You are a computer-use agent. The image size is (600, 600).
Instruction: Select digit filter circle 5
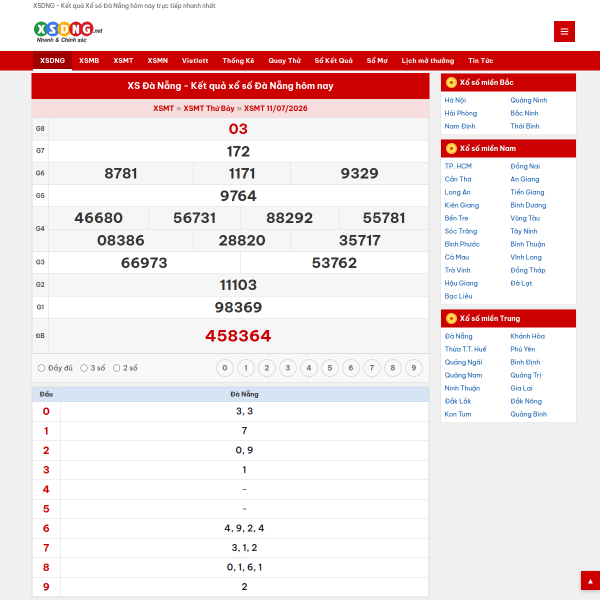(x=330, y=368)
